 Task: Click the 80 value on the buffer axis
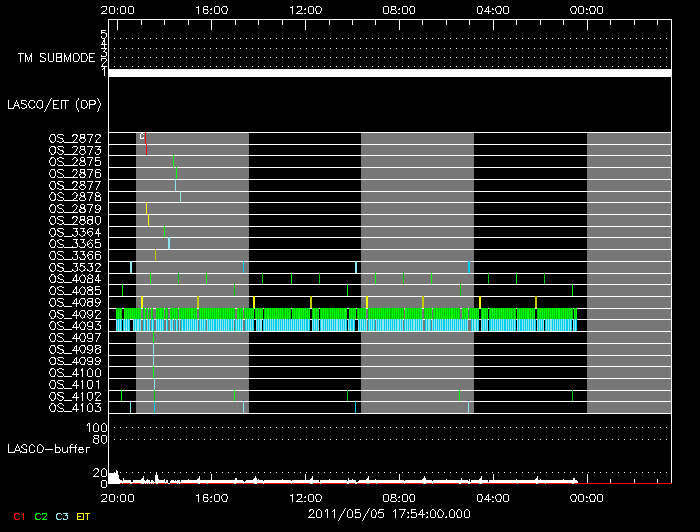point(100,440)
